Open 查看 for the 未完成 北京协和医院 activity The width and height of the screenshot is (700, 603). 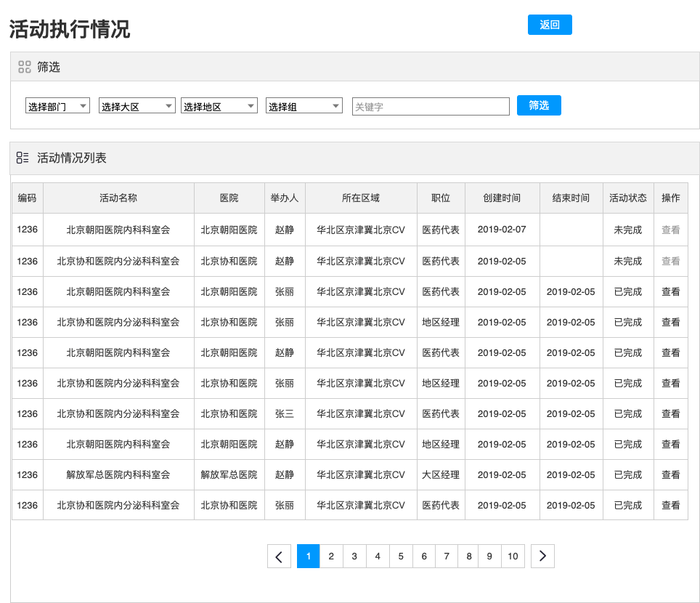click(x=670, y=261)
